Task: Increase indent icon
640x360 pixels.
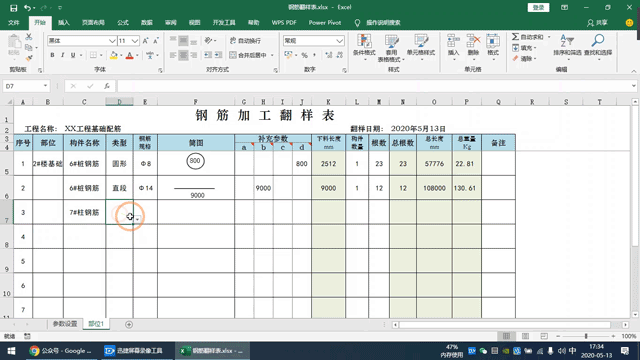Action: click(x=218, y=55)
